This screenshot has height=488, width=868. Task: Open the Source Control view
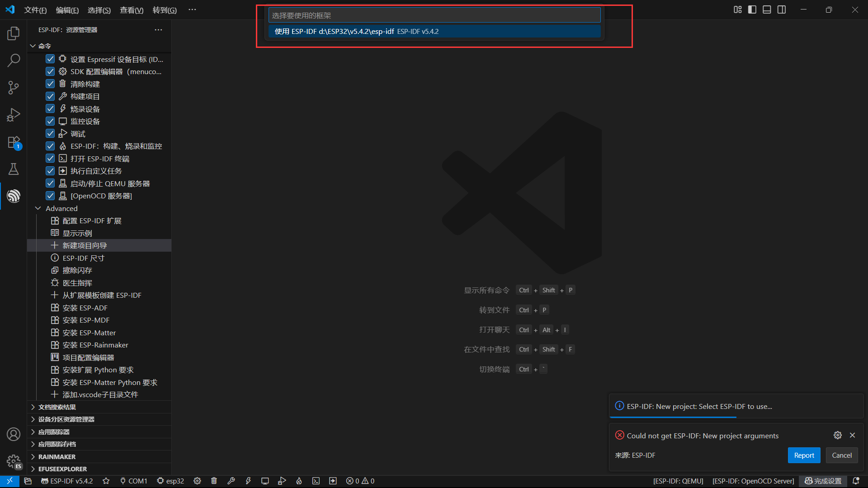(14, 87)
